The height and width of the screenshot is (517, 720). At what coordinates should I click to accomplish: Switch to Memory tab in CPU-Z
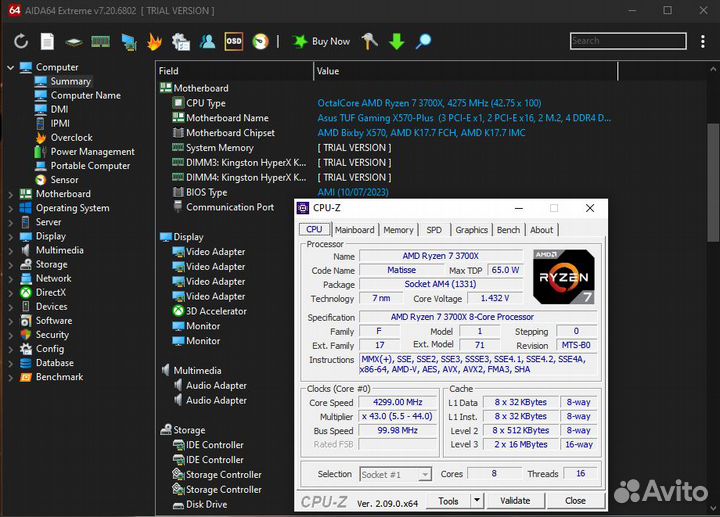point(398,230)
